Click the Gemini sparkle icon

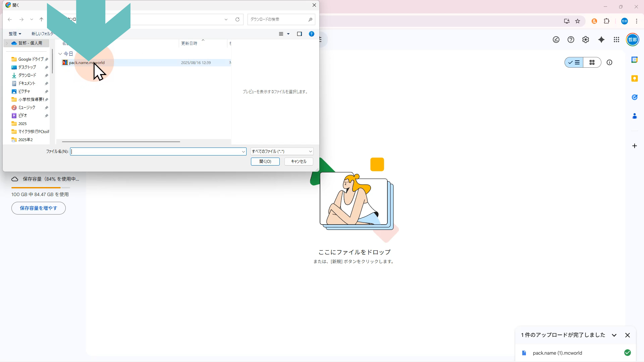pyautogui.click(x=601, y=40)
